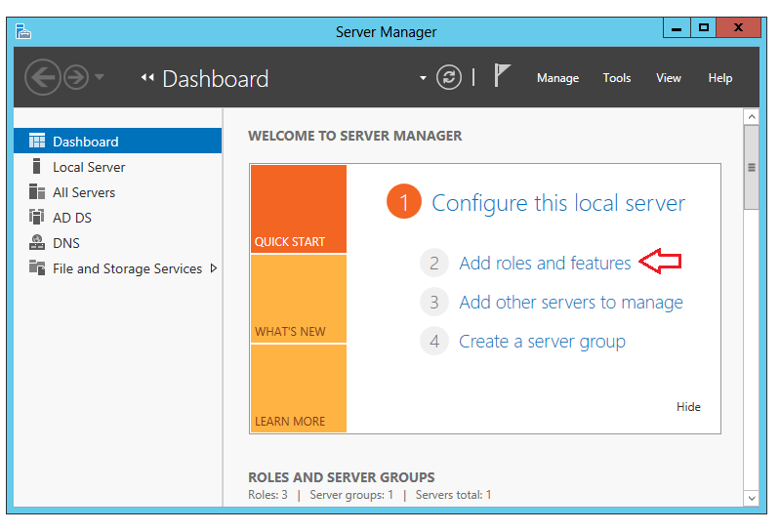This screenshot has height=532, width=780.
Task: Select the Local Server sidebar icon
Action: (36, 166)
